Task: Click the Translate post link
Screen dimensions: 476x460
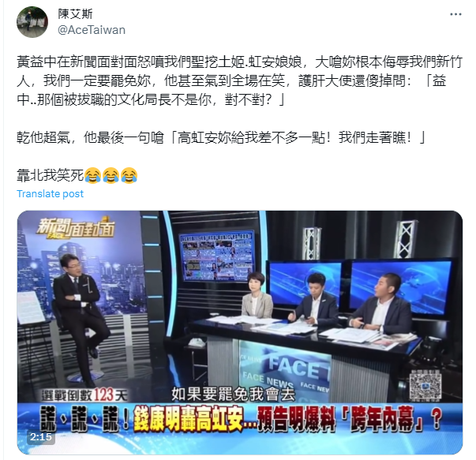Action: [x=50, y=193]
